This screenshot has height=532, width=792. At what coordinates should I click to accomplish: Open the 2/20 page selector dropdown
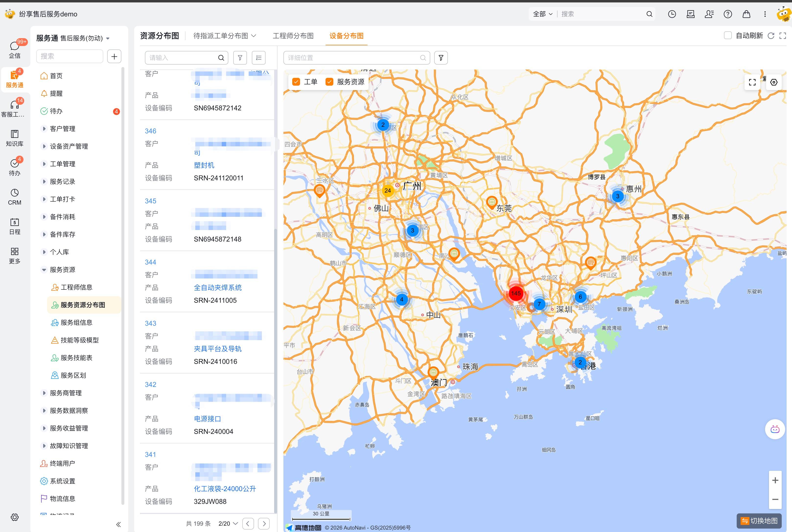tap(228, 523)
